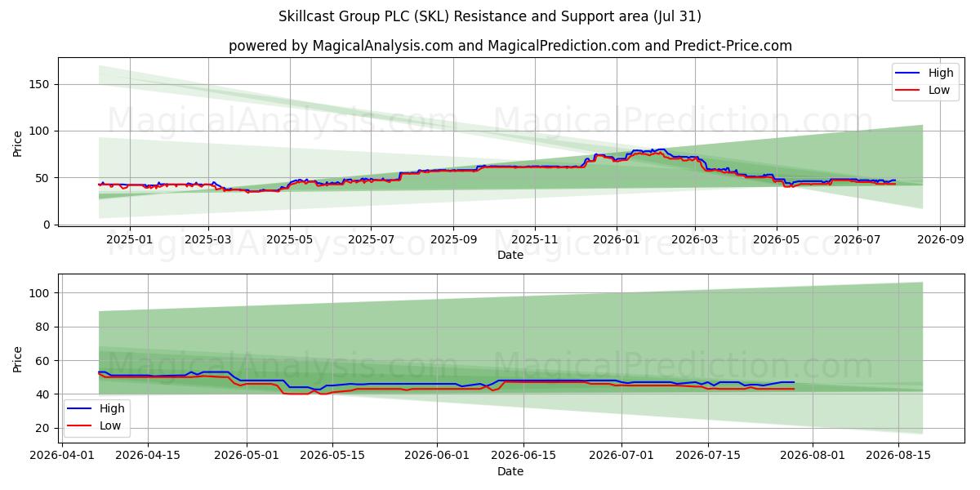Viewport: 980px width, 490px height.
Task: Click the 'Date' x-axis title of the top chart
Action: point(510,255)
